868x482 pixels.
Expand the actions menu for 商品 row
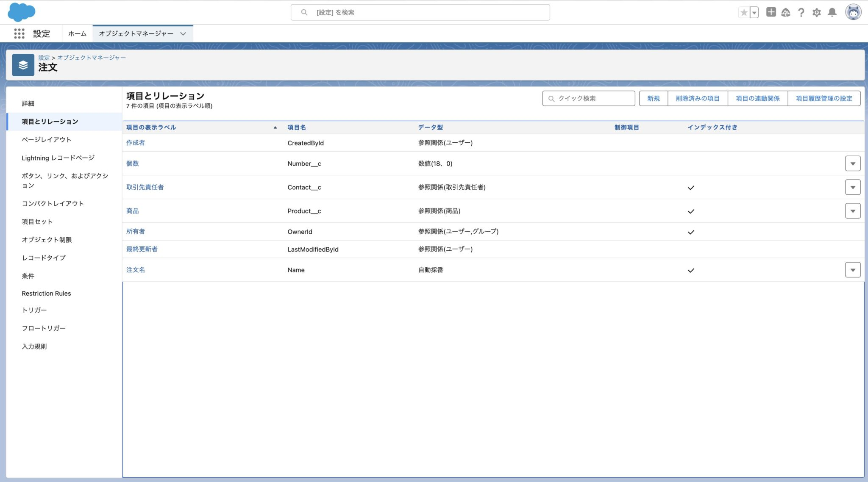[x=852, y=211]
